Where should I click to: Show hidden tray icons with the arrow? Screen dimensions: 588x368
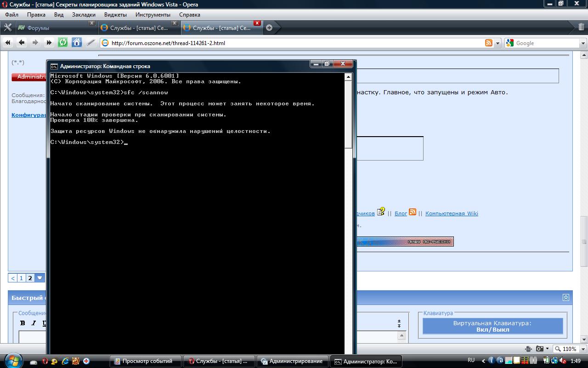483,361
